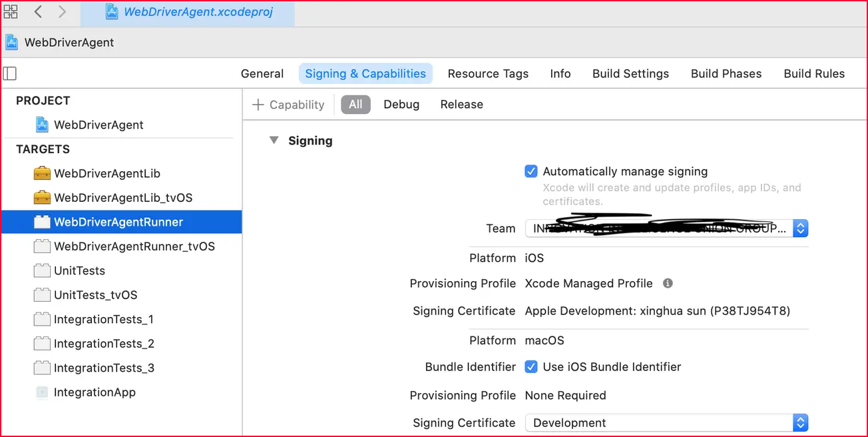
Task: Open the macOS Signing Certificate Development dropdown
Action: tap(666, 423)
